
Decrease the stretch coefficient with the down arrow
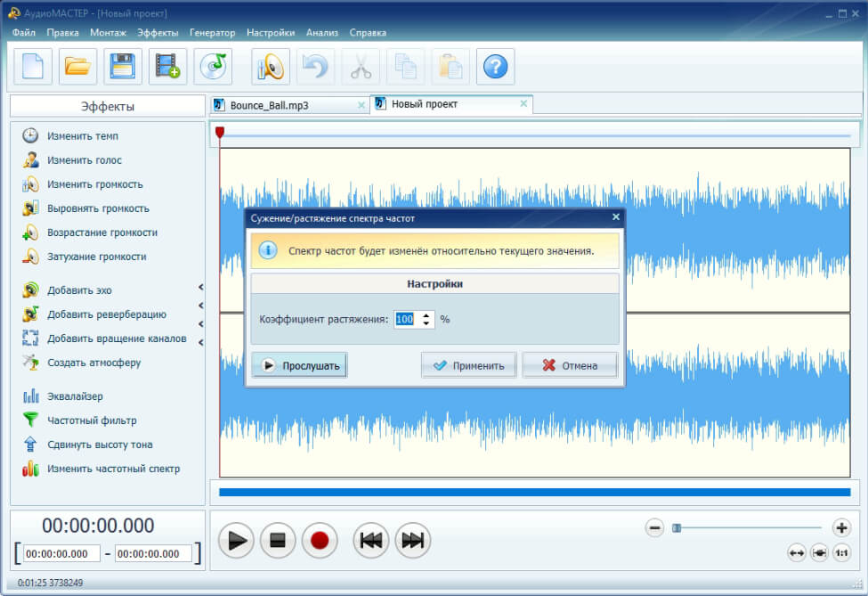click(x=426, y=322)
